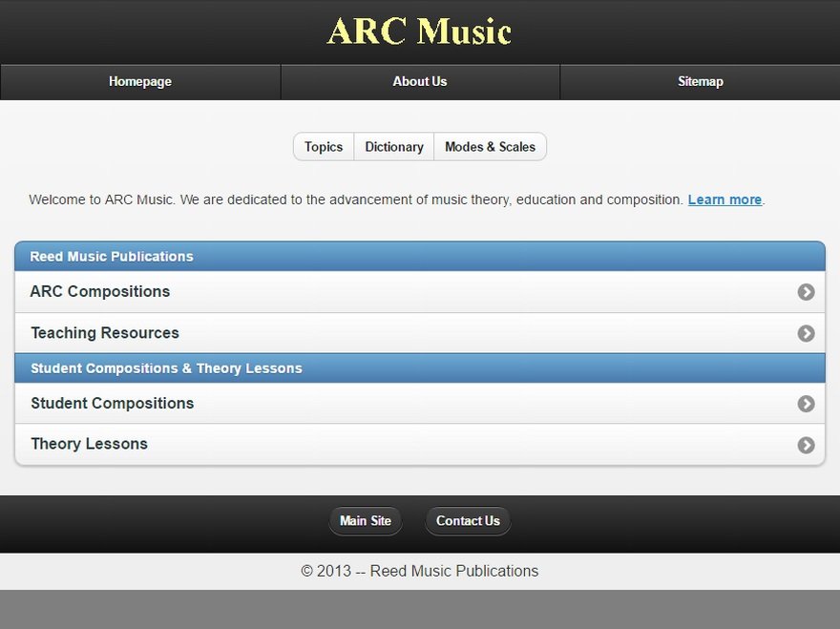Choose the Modes & Scales button

tap(491, 147)
